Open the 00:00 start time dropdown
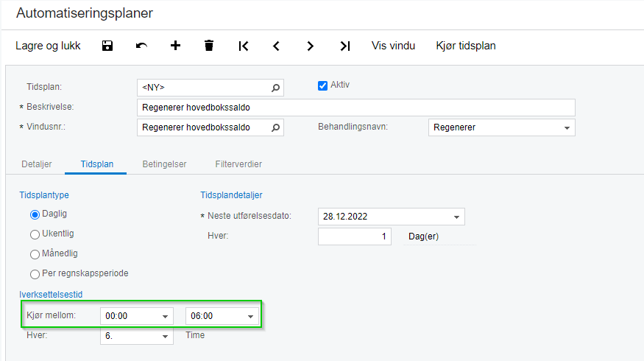The image size is (644, 361). [165, 317]
